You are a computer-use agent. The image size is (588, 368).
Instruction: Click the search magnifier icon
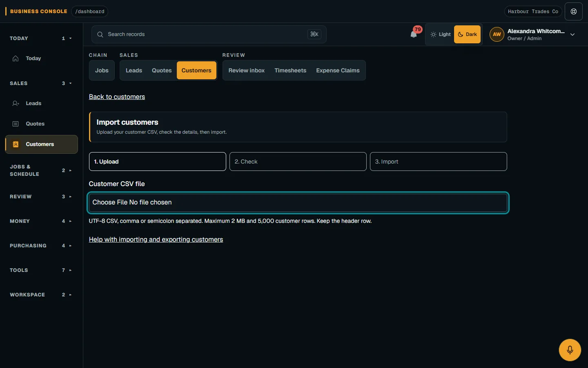tap(100, 34)
